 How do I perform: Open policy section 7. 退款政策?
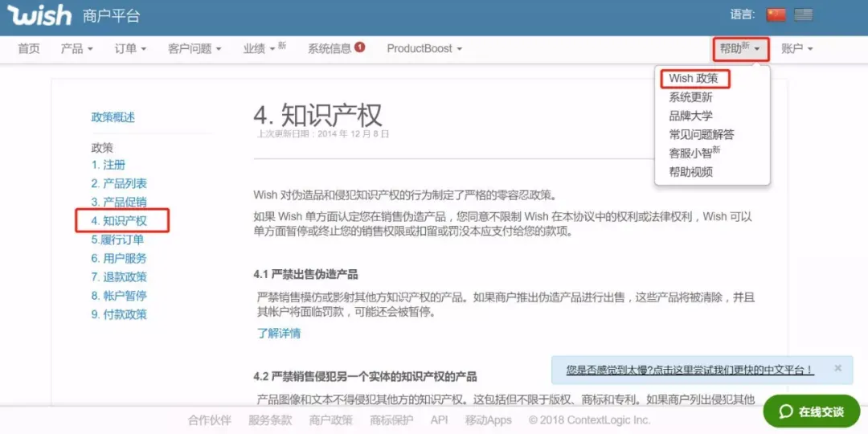119,276
